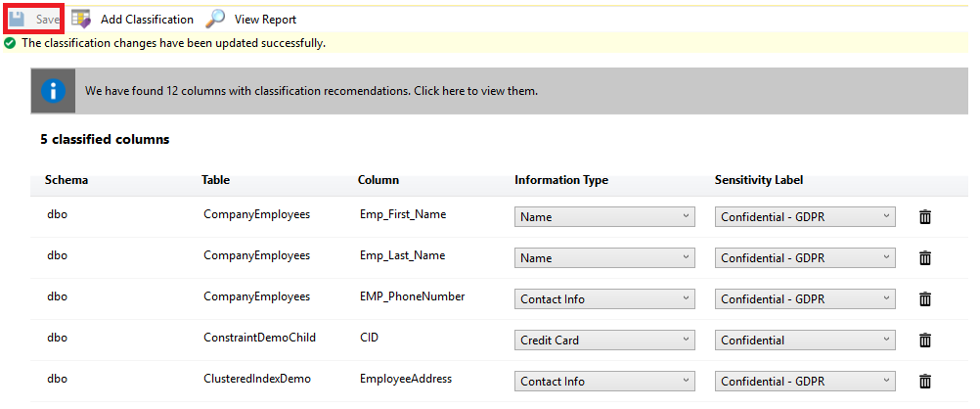Click the Add Classification icon
The width and height of the screenshot is (980, 409).
(x=81, y=19)
